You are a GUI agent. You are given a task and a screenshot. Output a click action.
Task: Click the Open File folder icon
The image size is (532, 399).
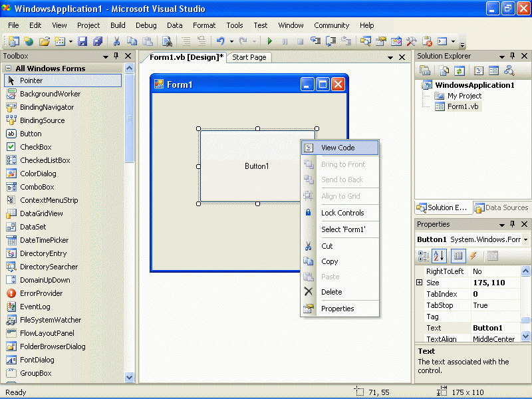tap(44, 41)
